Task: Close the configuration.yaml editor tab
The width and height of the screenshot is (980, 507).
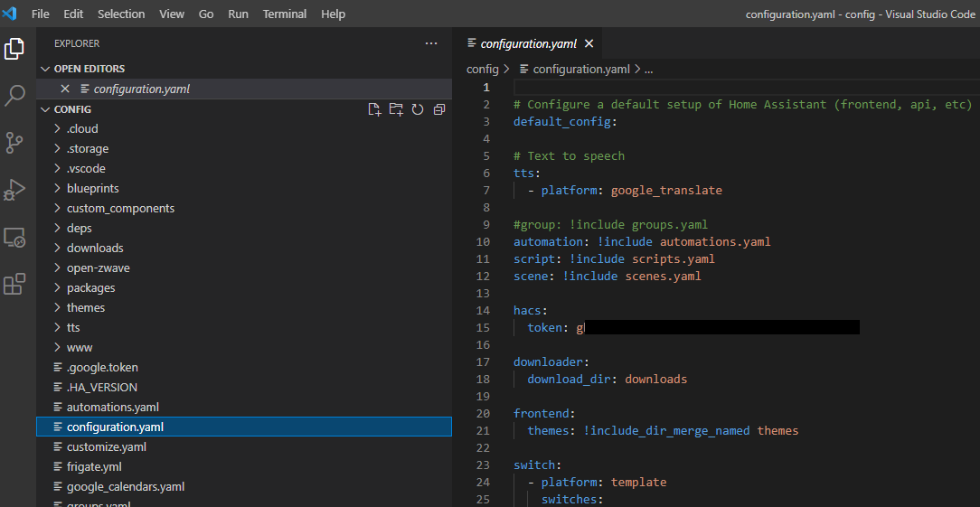Action: (589, 43)
